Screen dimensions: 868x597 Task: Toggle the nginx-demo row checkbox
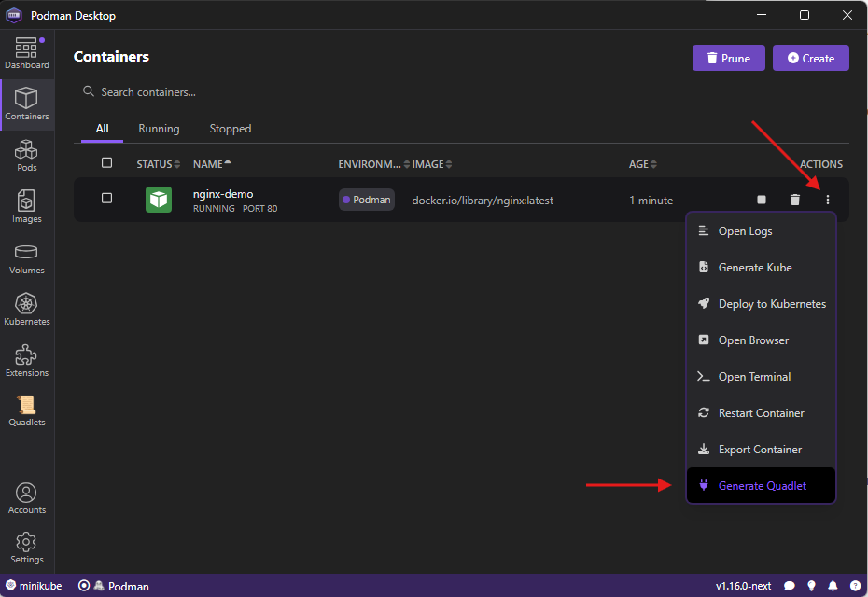[106, 199]
